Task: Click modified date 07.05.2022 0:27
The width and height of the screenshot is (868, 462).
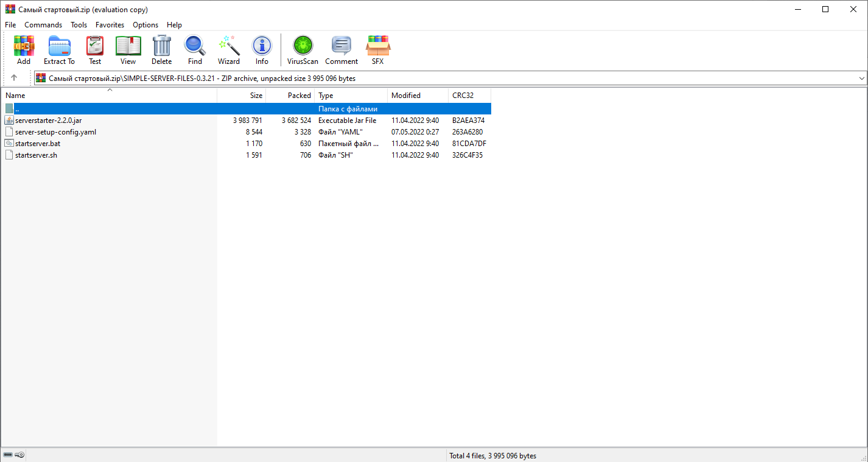Action: coord(415,132)
